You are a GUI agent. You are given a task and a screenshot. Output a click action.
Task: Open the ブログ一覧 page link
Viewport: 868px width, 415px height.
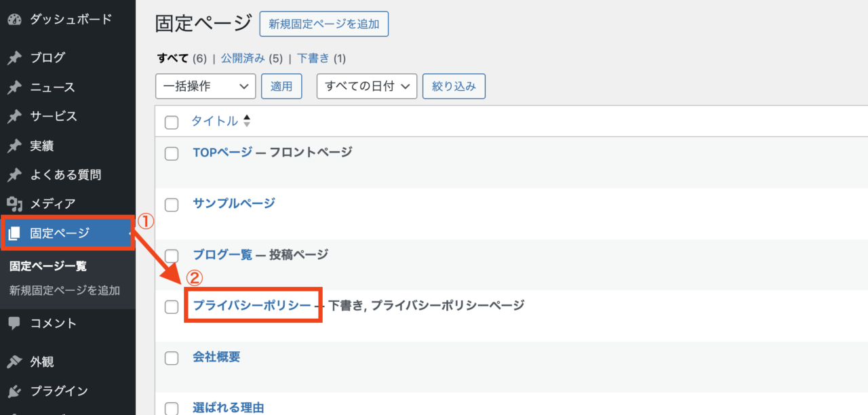tap(222, 255)
